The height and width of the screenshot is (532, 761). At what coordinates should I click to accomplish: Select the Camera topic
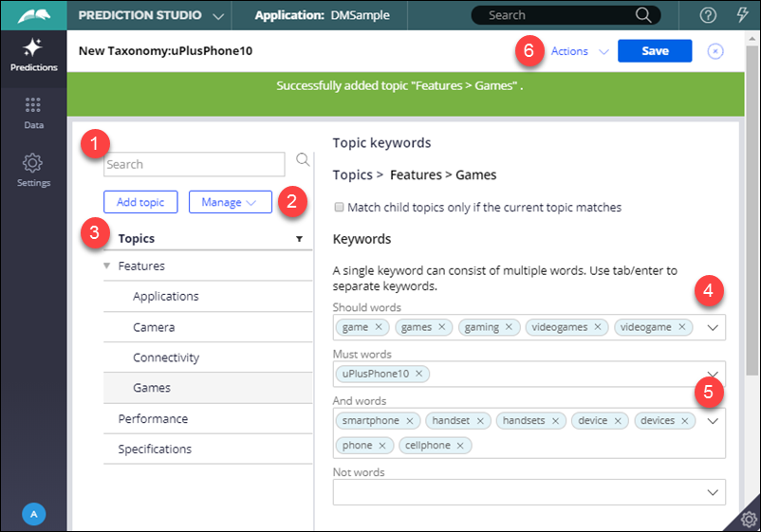(x=154, y=327)
